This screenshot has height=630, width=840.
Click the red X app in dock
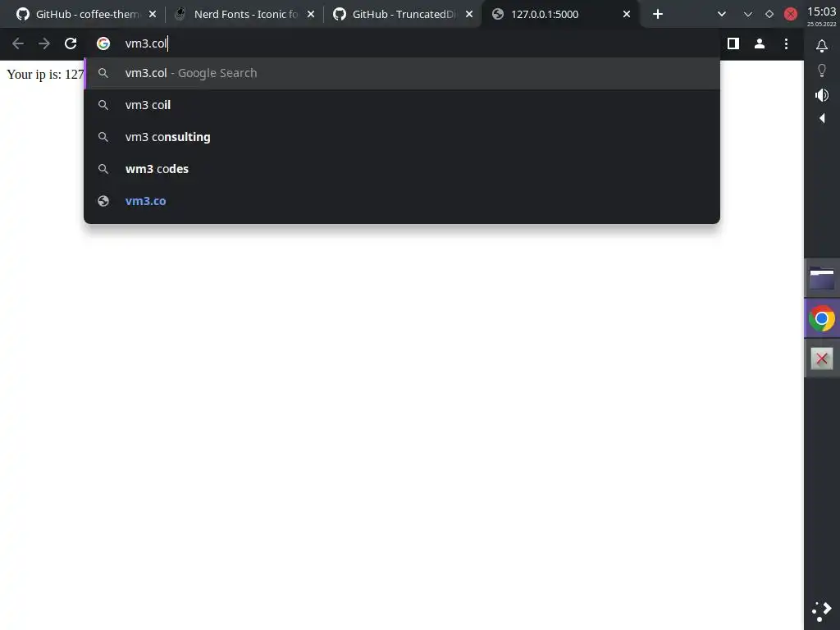click(x=822, y=359)
